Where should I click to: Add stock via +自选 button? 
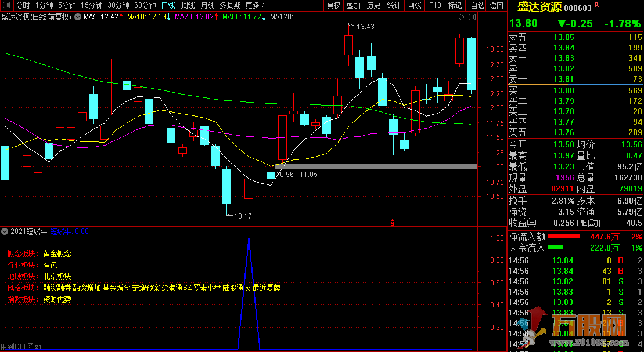[x=476, y=5]
